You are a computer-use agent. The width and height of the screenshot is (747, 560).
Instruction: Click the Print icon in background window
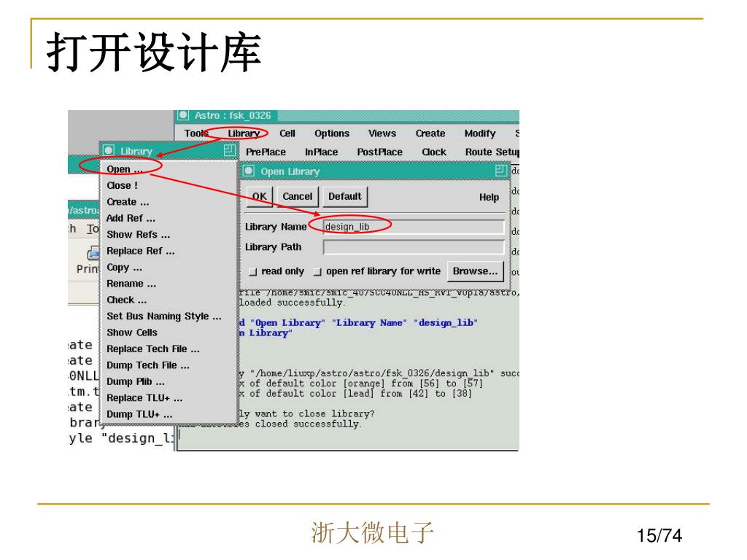click(92, 253)
